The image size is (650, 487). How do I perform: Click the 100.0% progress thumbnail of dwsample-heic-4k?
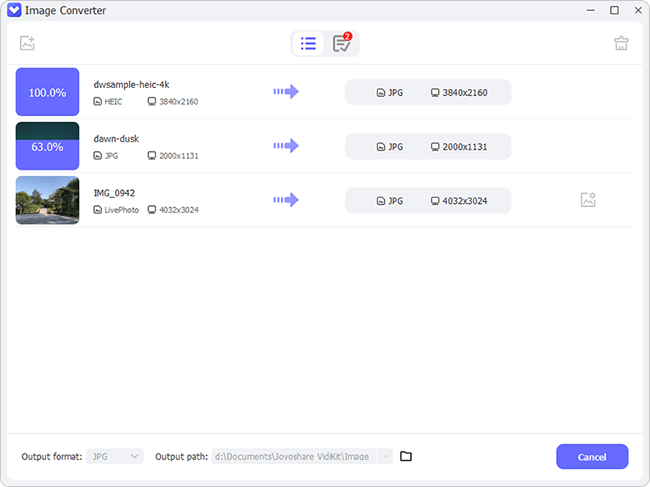47,92
